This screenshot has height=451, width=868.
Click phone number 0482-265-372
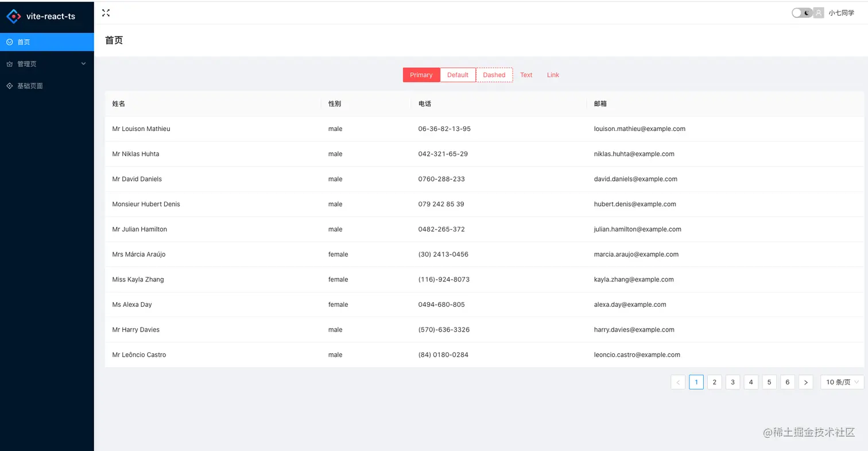coord(441,229)
